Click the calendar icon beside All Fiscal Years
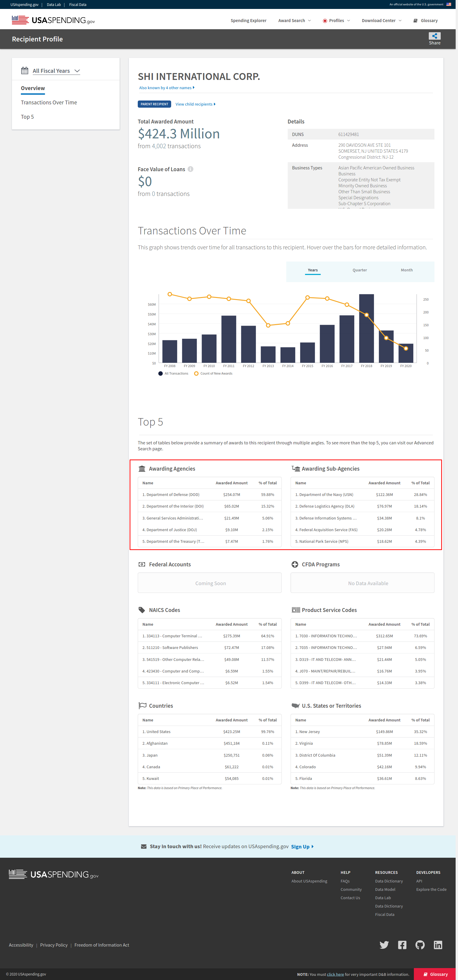Viewport: 458px width, 980px height. 25,71
